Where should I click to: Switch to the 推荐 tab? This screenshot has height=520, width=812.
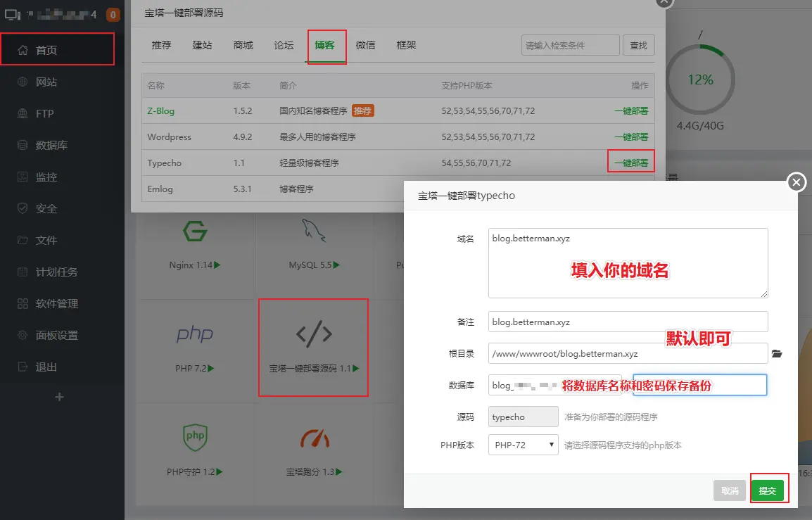(161, 45)
